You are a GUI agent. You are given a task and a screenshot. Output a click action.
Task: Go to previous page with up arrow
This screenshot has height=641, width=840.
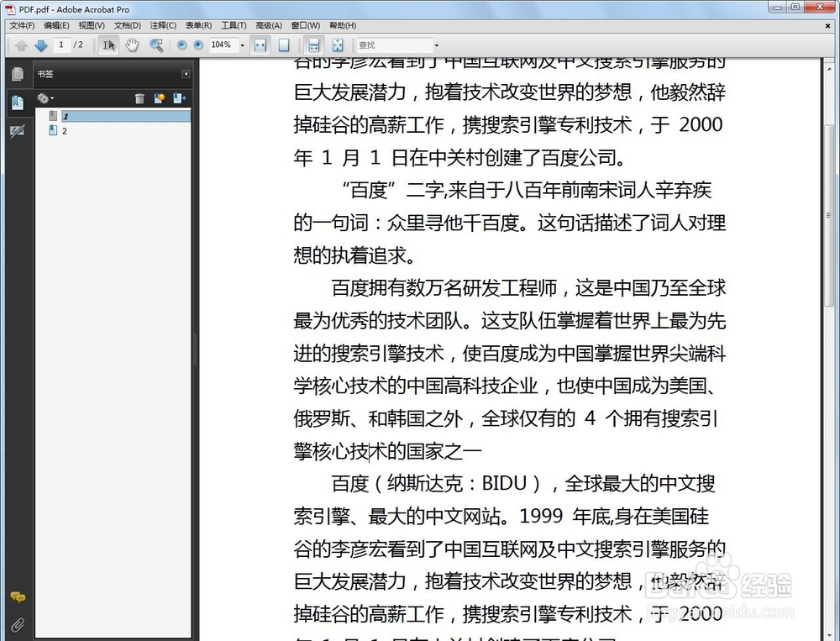coord(22,45)
